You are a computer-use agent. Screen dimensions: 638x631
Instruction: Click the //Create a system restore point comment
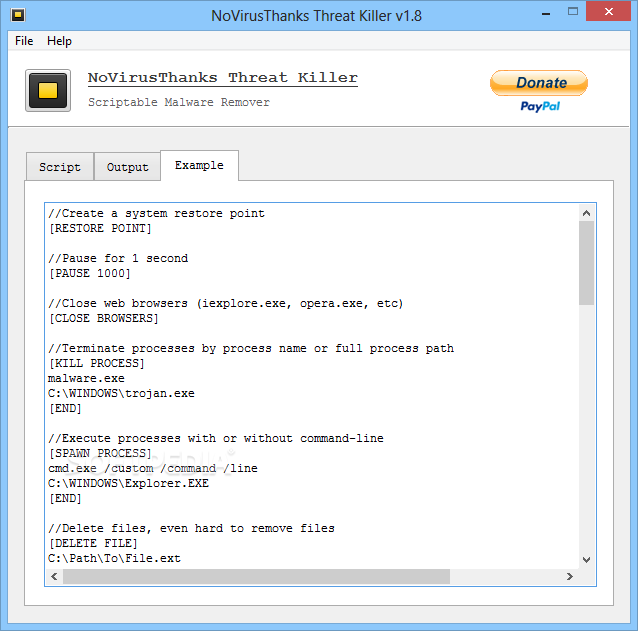[156, 213]
